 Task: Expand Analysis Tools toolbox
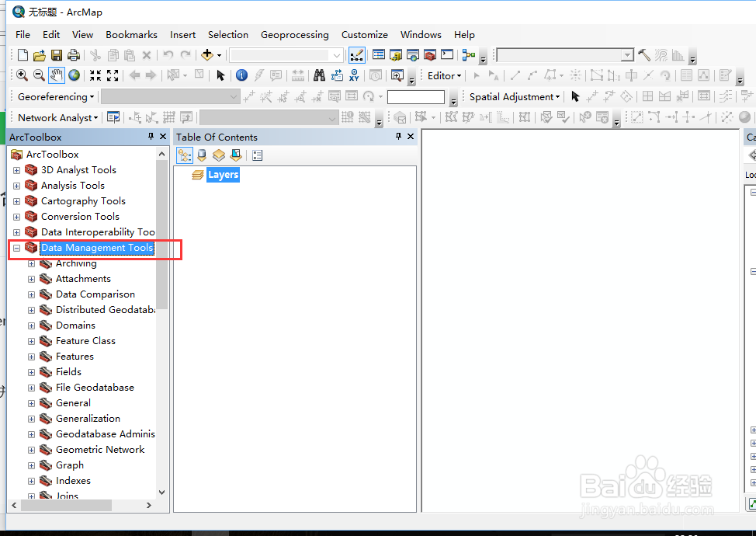pos(16,186)
